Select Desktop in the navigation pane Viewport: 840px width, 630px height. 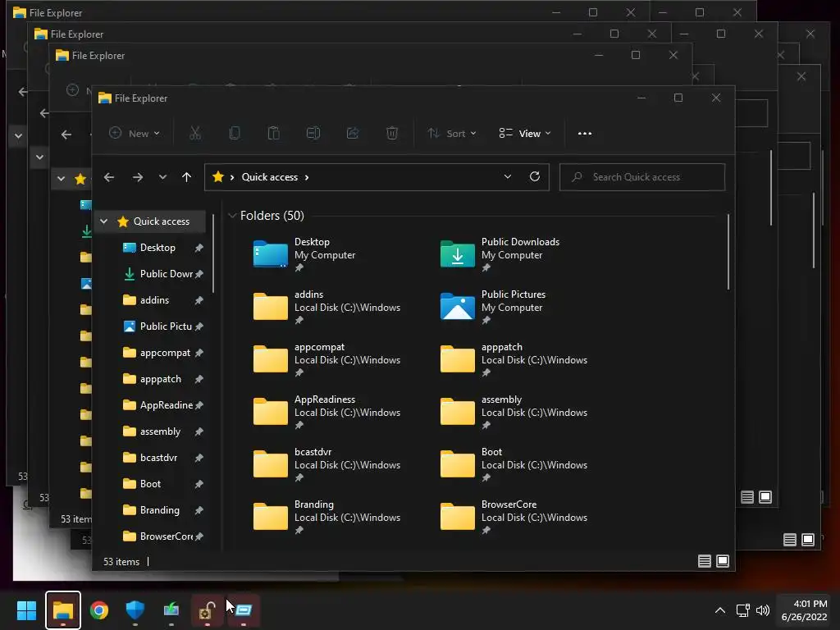click(157, 248)
